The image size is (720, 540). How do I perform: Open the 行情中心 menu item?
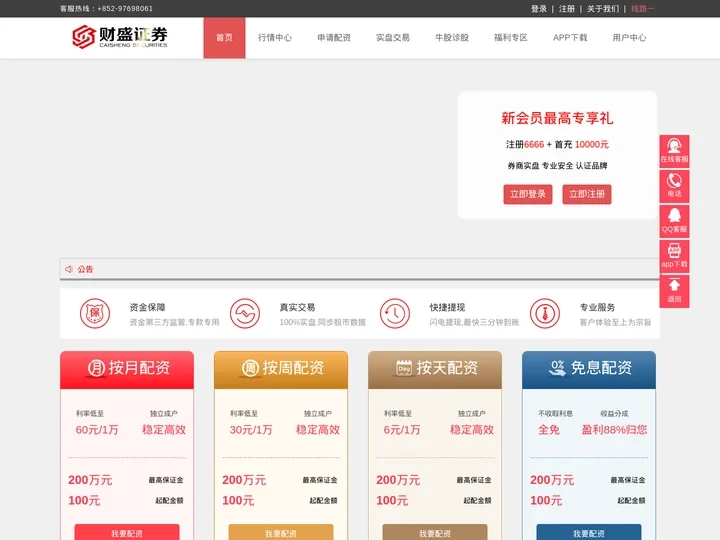275,38
